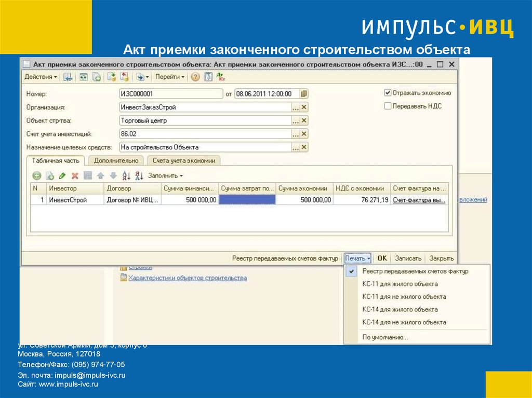The image size is (532, 398).
Task: Click the 76 271,19 НДС cell
Action: (x=362, y=200)
